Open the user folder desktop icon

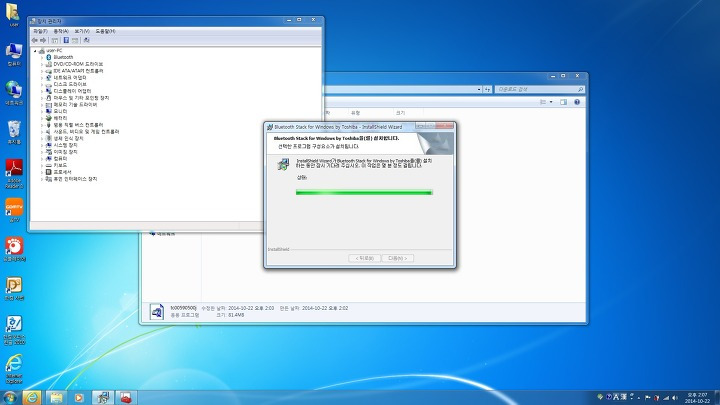click(x=13, y=14)
